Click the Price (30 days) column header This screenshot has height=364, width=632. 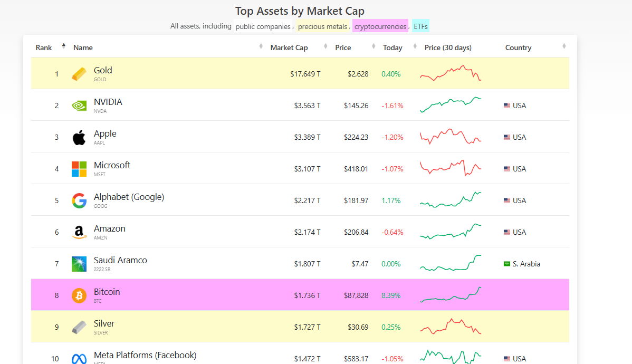click(448, 47)
